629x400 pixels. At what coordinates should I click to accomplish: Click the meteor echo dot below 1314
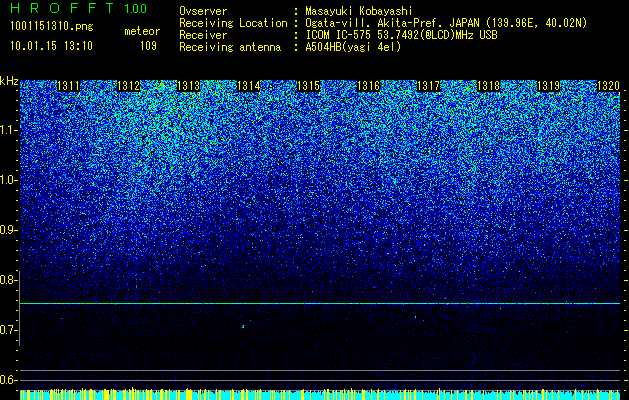pos(243,326)
